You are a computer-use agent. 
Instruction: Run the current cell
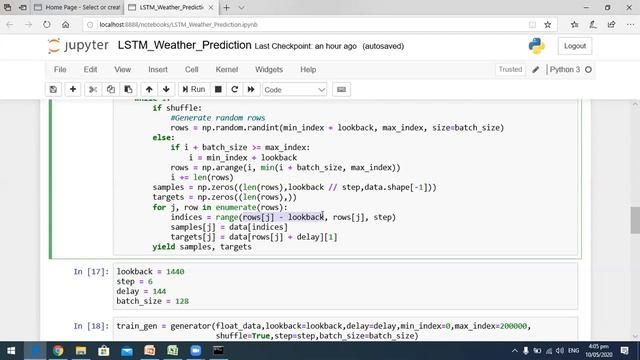click(x=194, y=89)
